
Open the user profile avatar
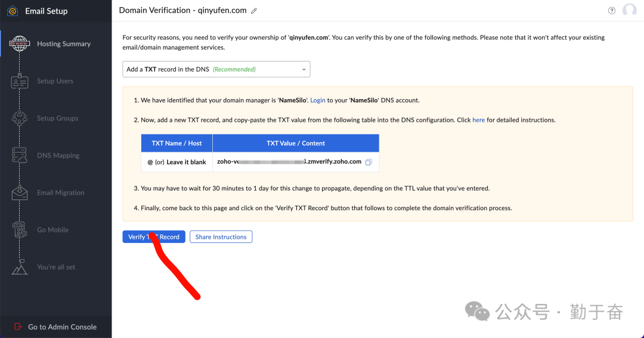click(629, 10)
